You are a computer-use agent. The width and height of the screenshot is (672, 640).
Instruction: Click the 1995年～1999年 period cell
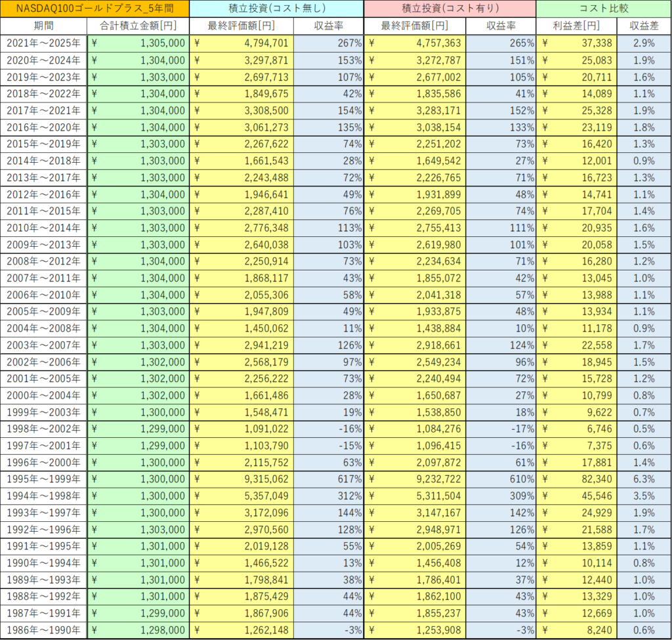coord(44,479)
